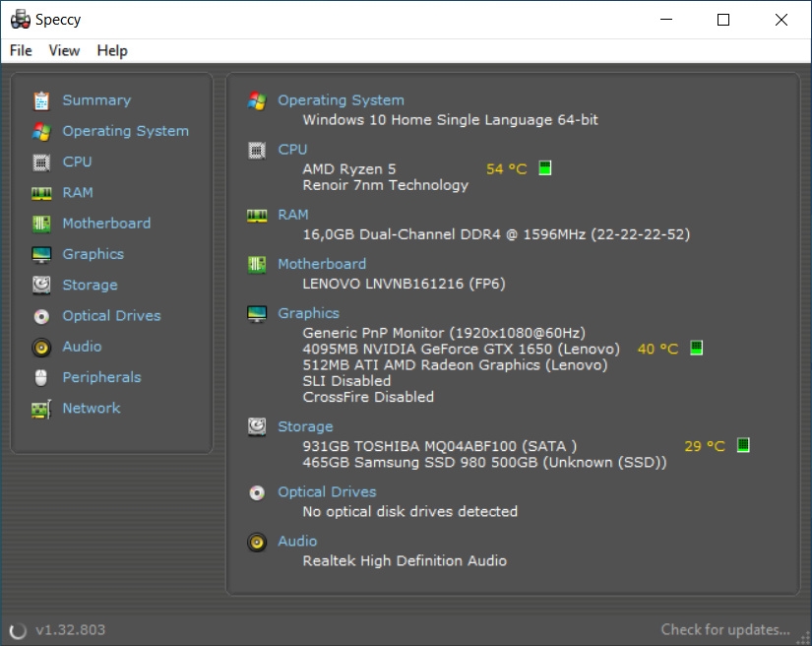Open the Audio section from sidebar
The width and height of the screenshot is (812, 646).
(83, 347)
